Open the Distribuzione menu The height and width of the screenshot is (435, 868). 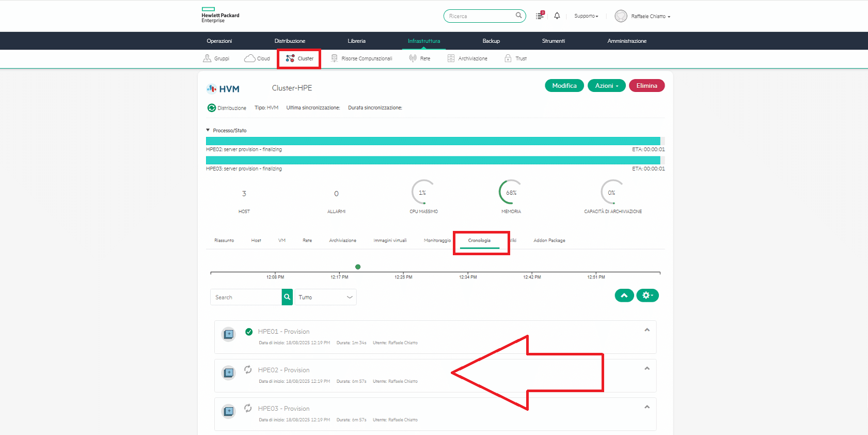[x=290, y=41]
